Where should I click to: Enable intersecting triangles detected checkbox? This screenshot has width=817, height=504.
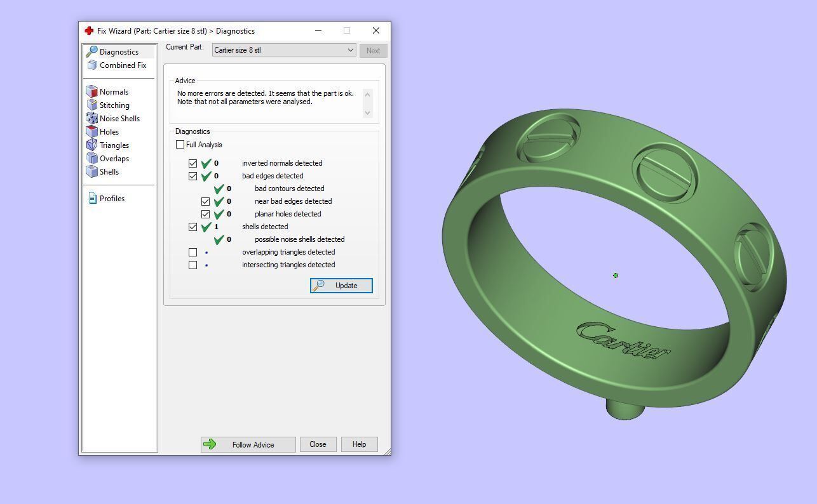click(x=193, y=265)
